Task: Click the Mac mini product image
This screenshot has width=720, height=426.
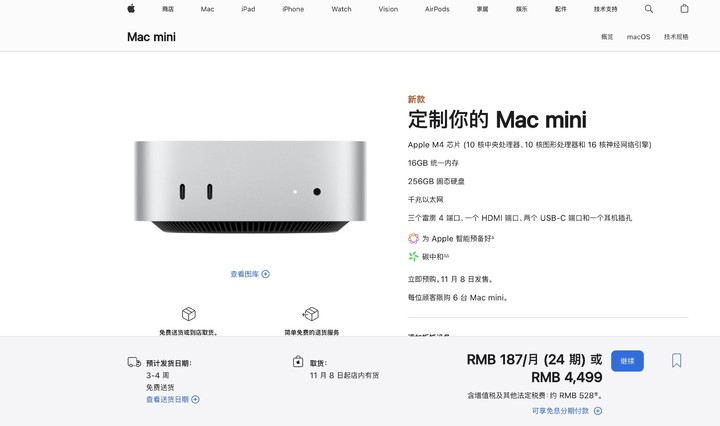Action: (250, 186)
